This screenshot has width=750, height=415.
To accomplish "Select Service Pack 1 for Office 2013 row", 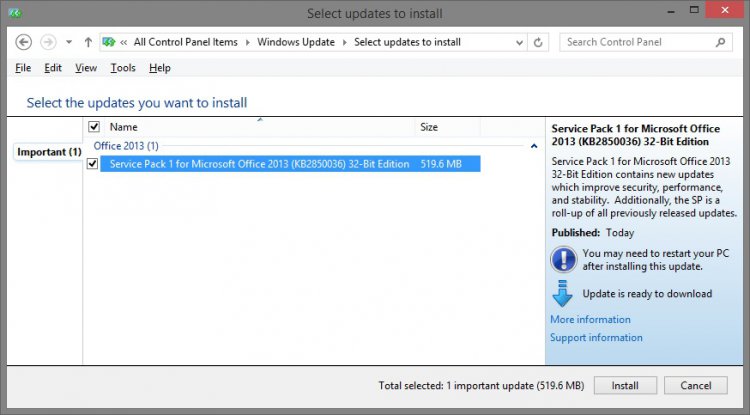I will 290,164.
